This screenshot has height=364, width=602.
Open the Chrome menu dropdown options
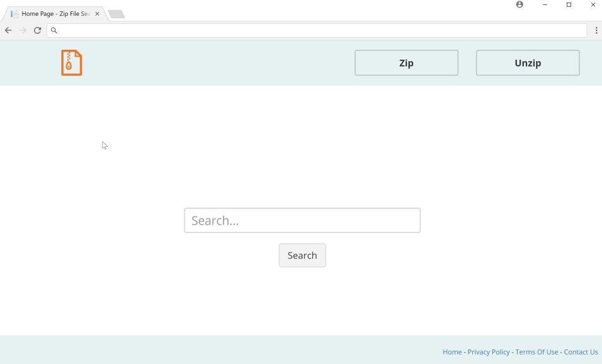pyautogui.click(x=596, y=30)
